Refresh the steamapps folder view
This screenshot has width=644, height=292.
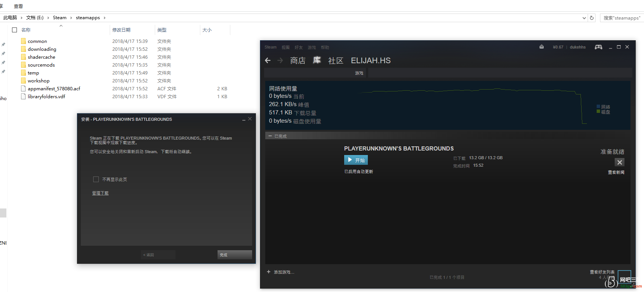coord(592,18)
